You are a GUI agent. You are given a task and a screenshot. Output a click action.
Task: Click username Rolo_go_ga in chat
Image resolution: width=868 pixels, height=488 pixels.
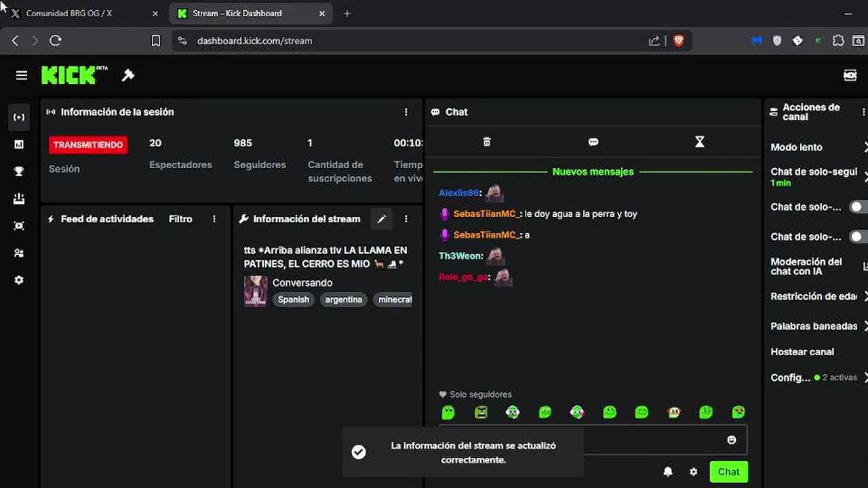pos(464,277)
